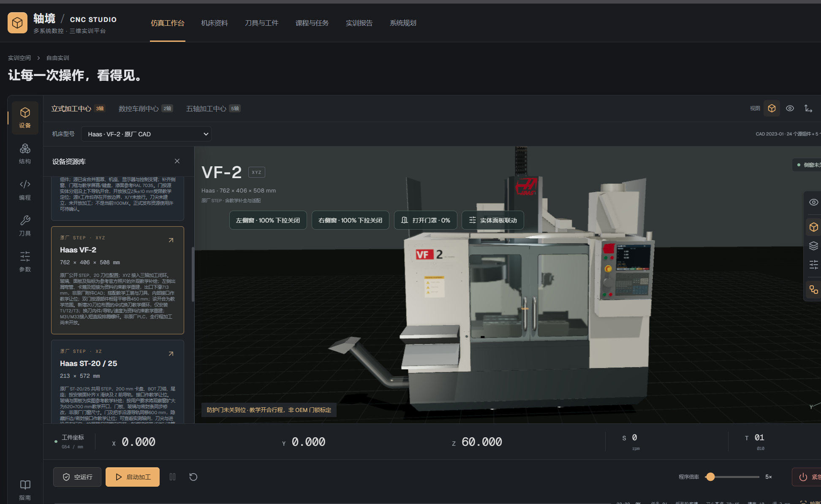Toggle 左侧窗 100% 下拉关闭
821x504 pixels.
click(x=268, y=220)
